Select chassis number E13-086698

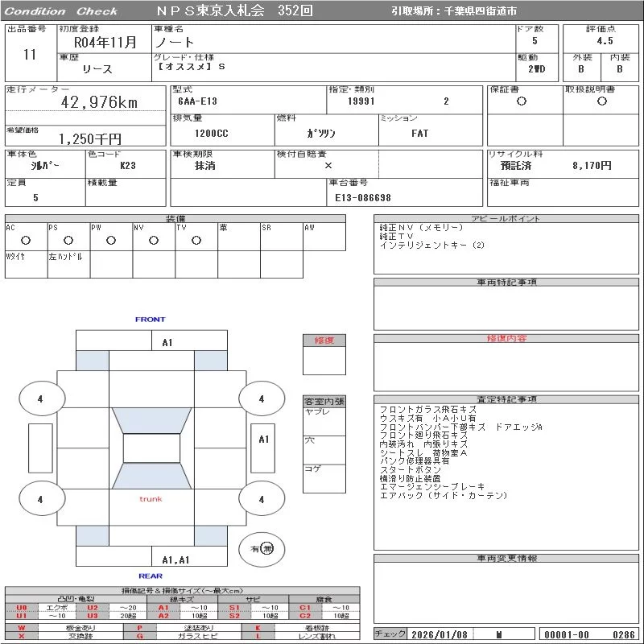(363, 198)
